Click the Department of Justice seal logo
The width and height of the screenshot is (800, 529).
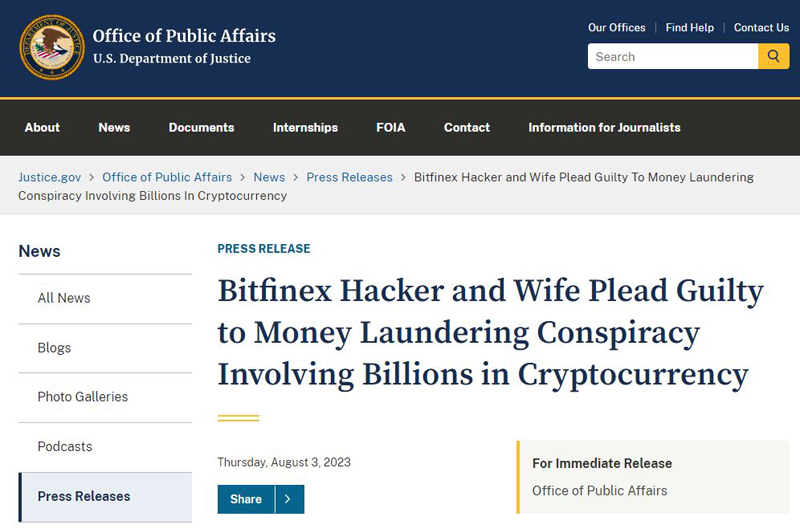pyautogui.click(x=52, y=47)
